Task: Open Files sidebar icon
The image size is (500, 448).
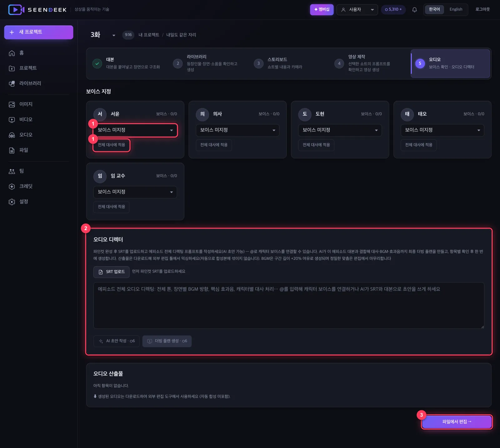Action: pyautogui.click(x=12, y=150)
